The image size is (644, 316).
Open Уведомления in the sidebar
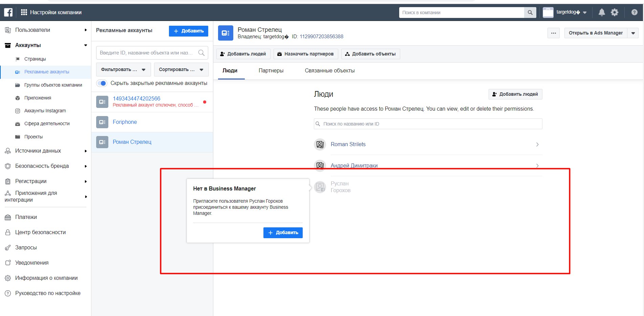click(x=32, y=263)
